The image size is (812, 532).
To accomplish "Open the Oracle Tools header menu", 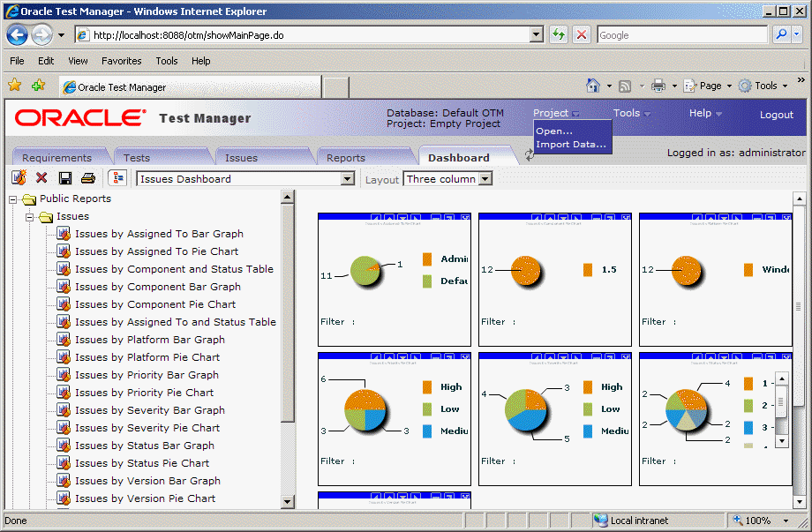I will pyautogui.click(x=632, y=113).
